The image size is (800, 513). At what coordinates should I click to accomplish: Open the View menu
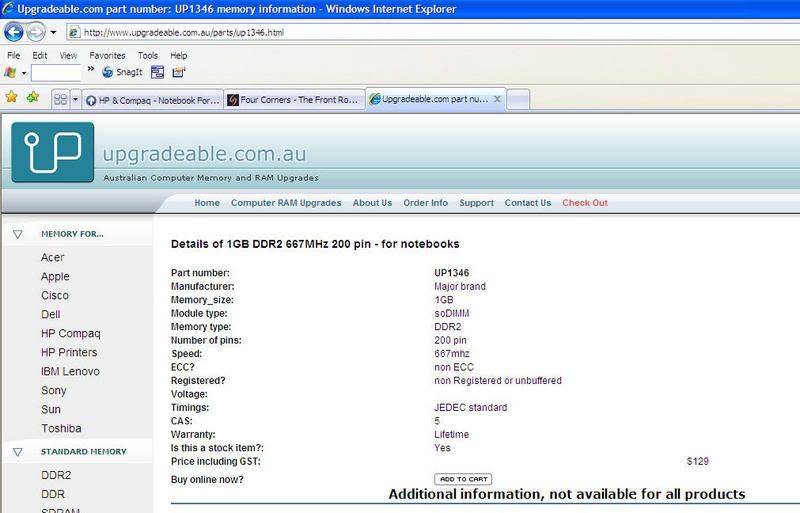click(x=68, y=55)
